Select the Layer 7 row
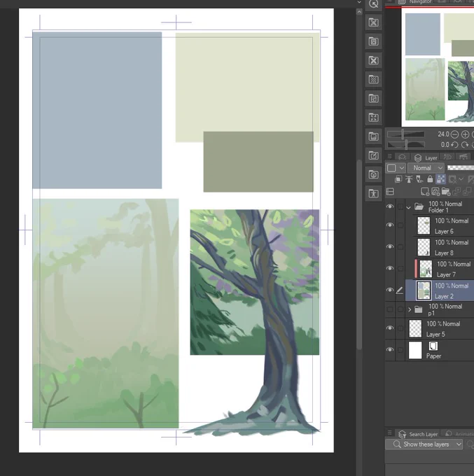Image resolution: width=474 pixels, height=476 pixels. (440, 268)
